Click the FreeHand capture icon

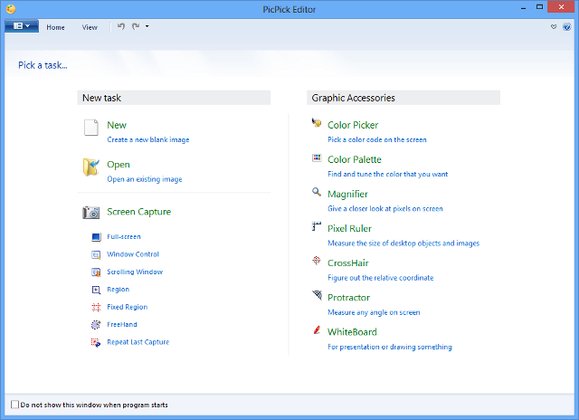pyautogui.click(x=96, y=324)
